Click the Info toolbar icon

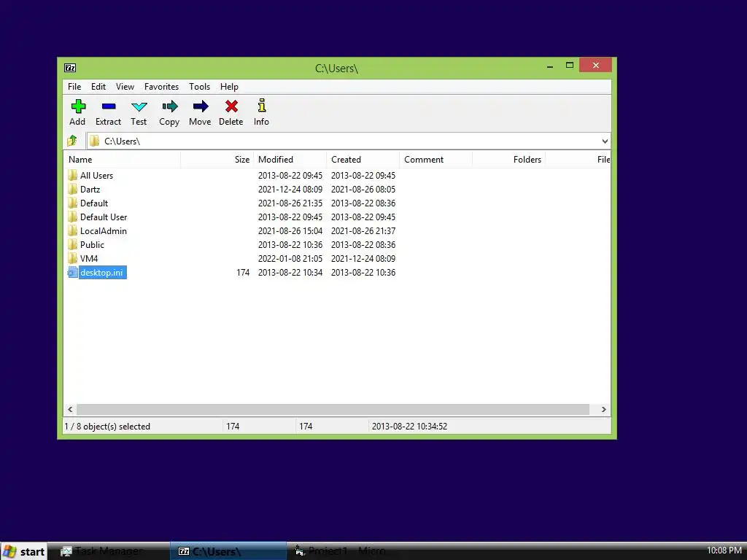(262, 105)
